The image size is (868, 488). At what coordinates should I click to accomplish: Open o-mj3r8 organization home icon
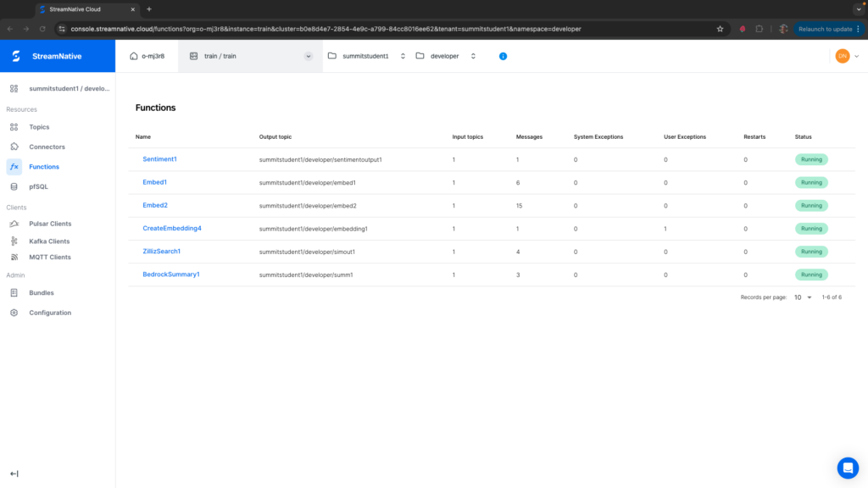click(x=133, y=56)
